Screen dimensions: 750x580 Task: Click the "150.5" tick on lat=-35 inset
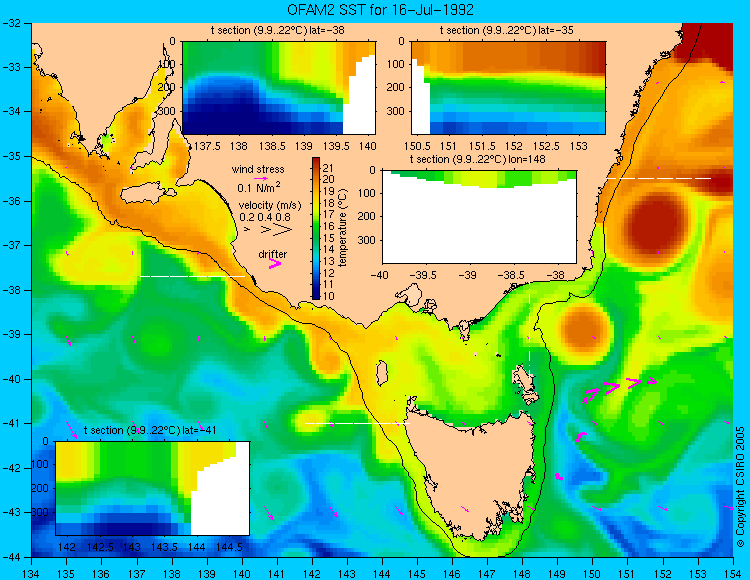click(417, 146)
